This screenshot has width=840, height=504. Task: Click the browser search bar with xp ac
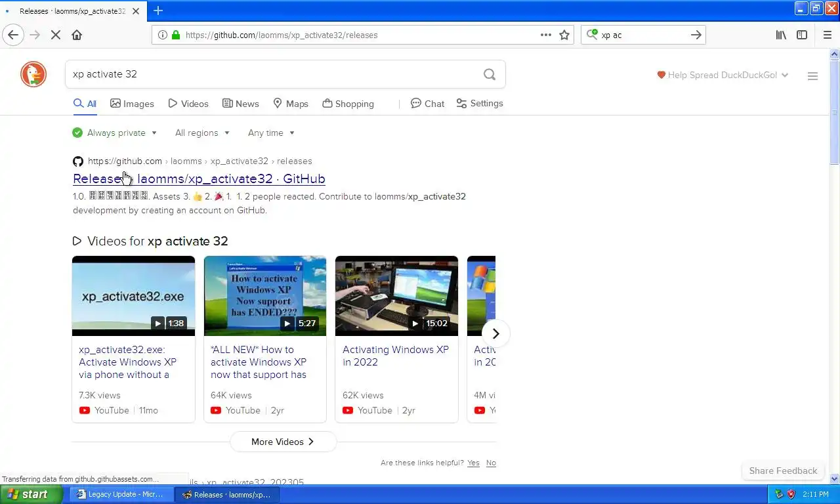click(643, 35)
